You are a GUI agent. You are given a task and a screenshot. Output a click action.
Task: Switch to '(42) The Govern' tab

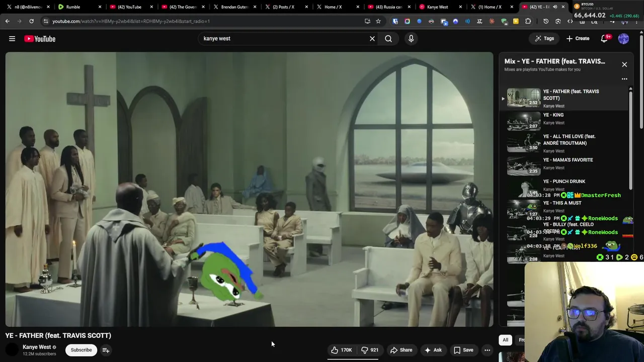tap(182, 7)
